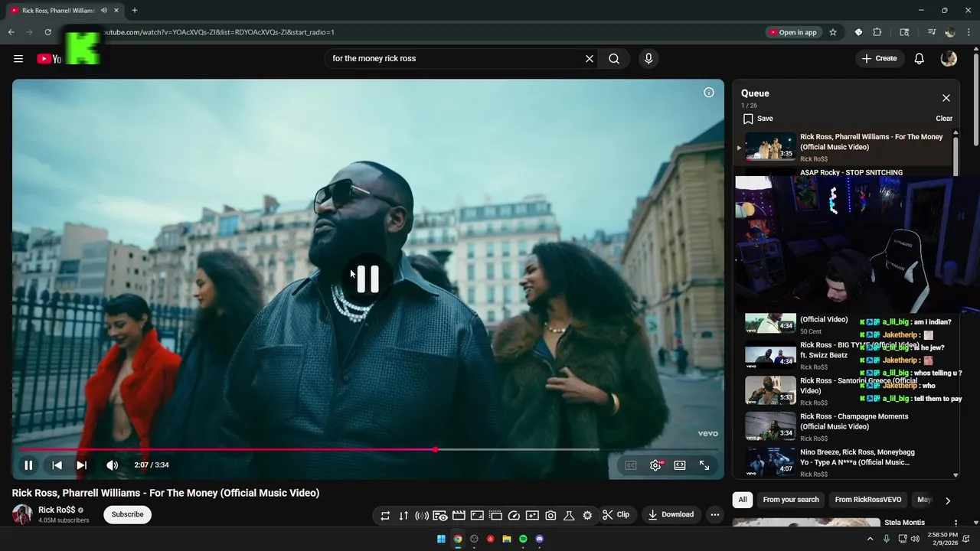The height and width of the screenshot is (551, 980).
Task: Open a new browser tab
Action: click(135, 11)
